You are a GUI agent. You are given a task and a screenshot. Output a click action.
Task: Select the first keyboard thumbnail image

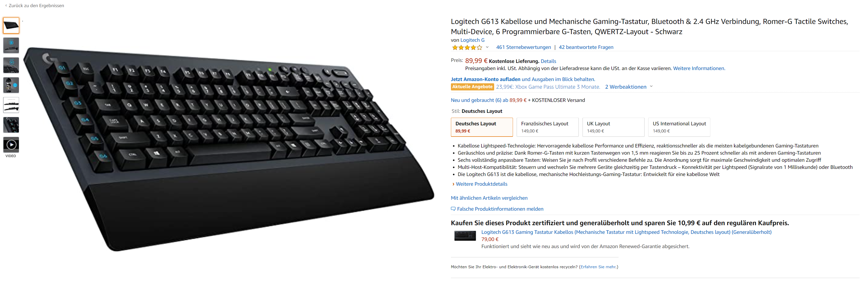coord(11,26)
